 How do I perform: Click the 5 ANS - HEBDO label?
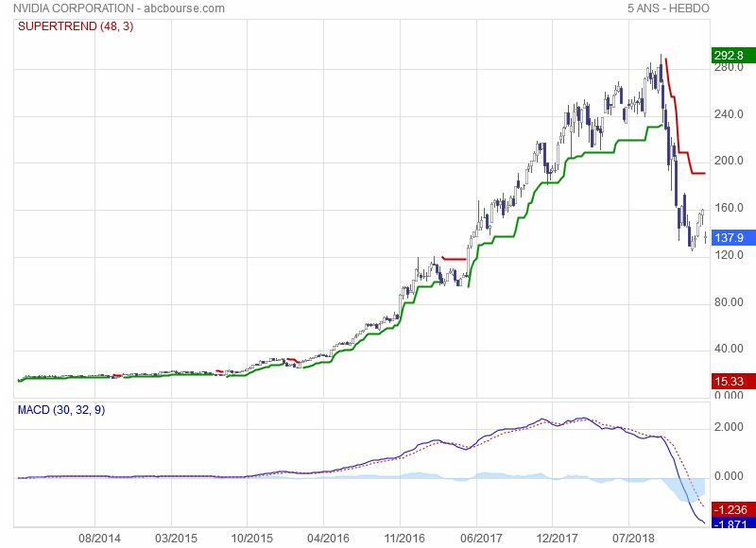click(668, 9)
